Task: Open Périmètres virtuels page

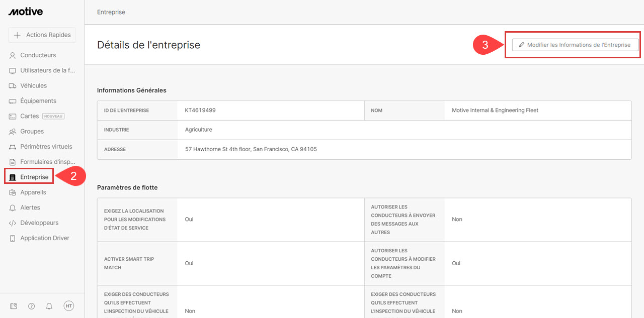Action: coord(46,147)
